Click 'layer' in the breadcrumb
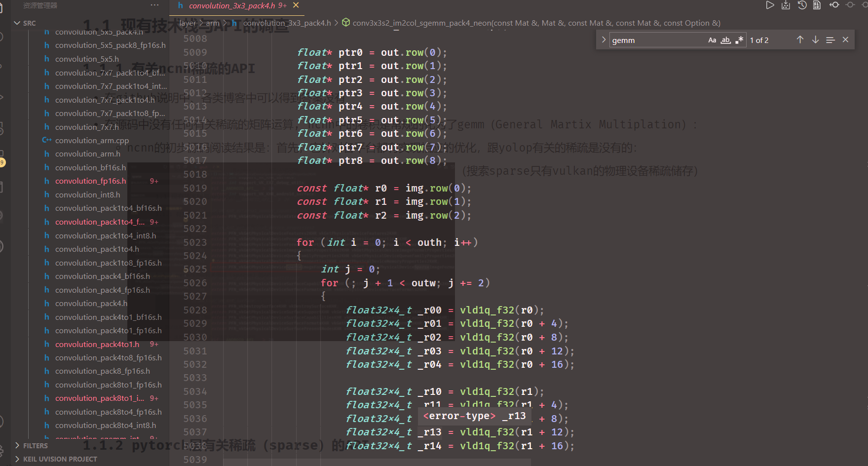The image size is (868, 466). tap(188, 23)
